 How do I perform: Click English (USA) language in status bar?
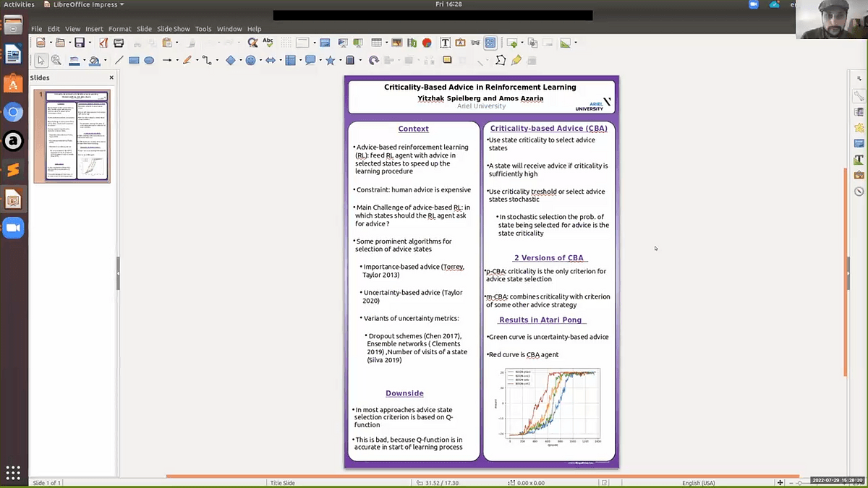[698, 483]
